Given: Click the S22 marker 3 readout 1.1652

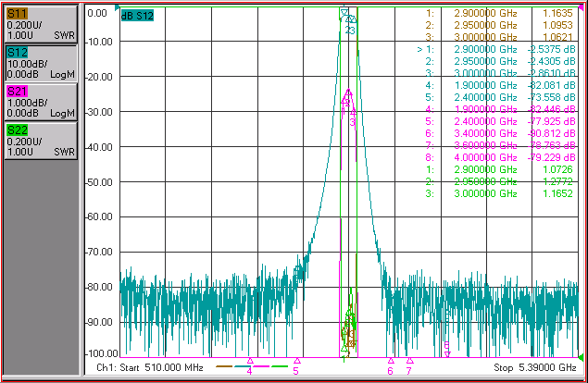Looking at the screenshot, I should [x=557, y=193].
